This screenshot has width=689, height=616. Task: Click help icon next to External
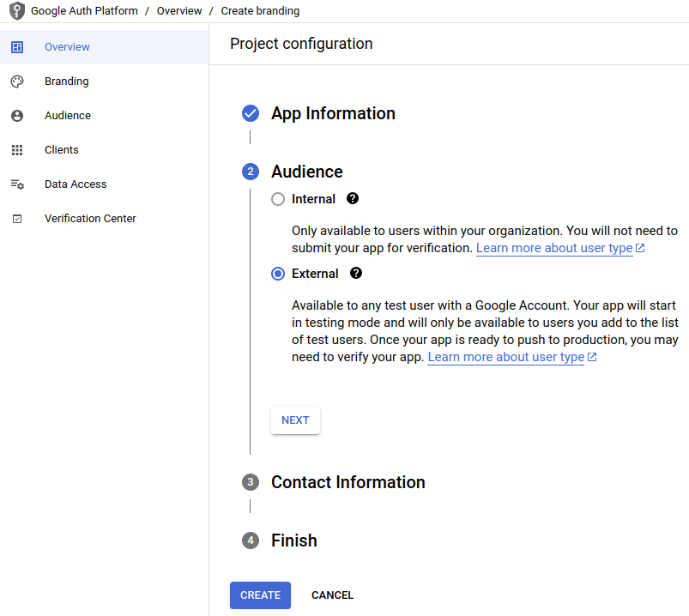coord(356,274)
